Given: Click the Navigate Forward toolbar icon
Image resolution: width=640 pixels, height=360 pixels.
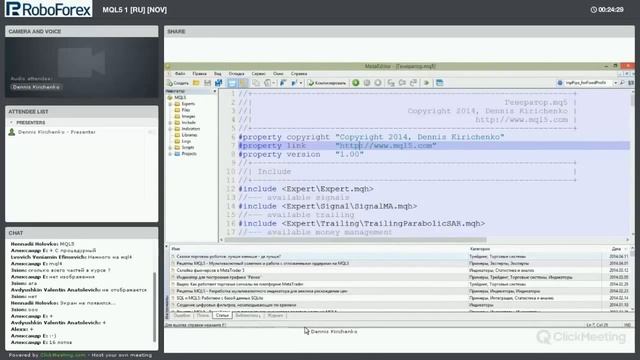Looking at the screenshot, I should (294, 83).
